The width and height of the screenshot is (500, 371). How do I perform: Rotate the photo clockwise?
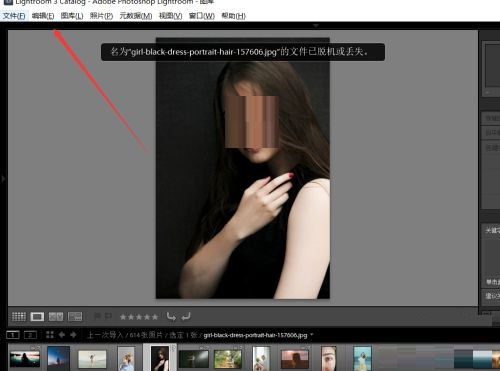(x=186, y=316)
